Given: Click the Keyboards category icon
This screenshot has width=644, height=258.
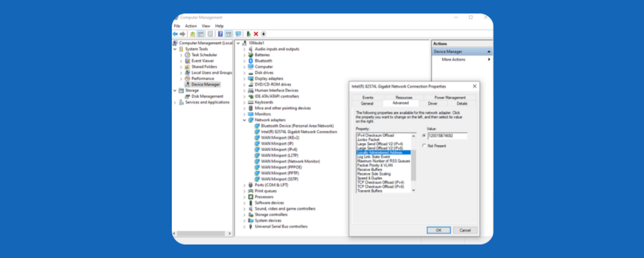Looking at the screenshot, I should (x=251, y=102).
